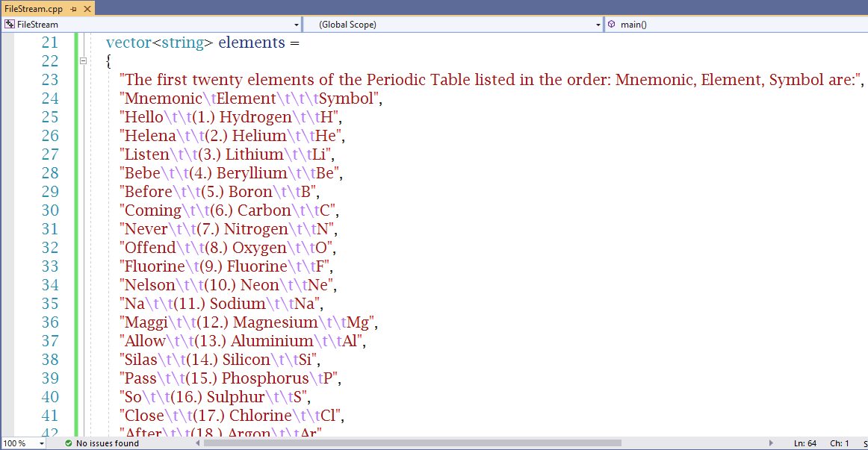Screen dimensions: 868x450
Task: Click the main() function cube icon
Action: click(611, 25)
